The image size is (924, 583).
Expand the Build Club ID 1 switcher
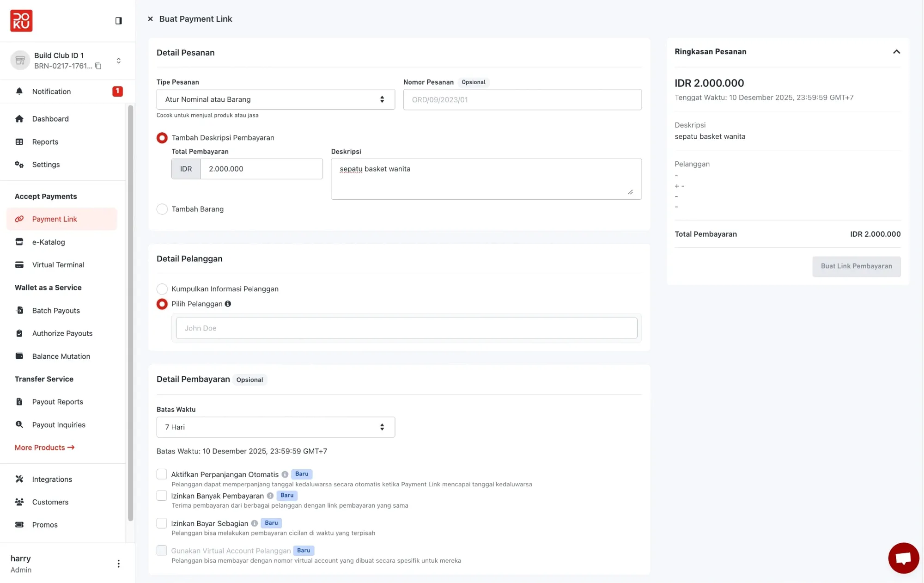[118, 61]
